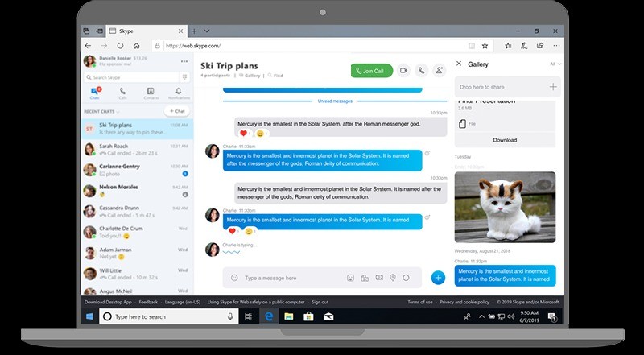
Task: Share location with the pin icon
Action: 393,278
